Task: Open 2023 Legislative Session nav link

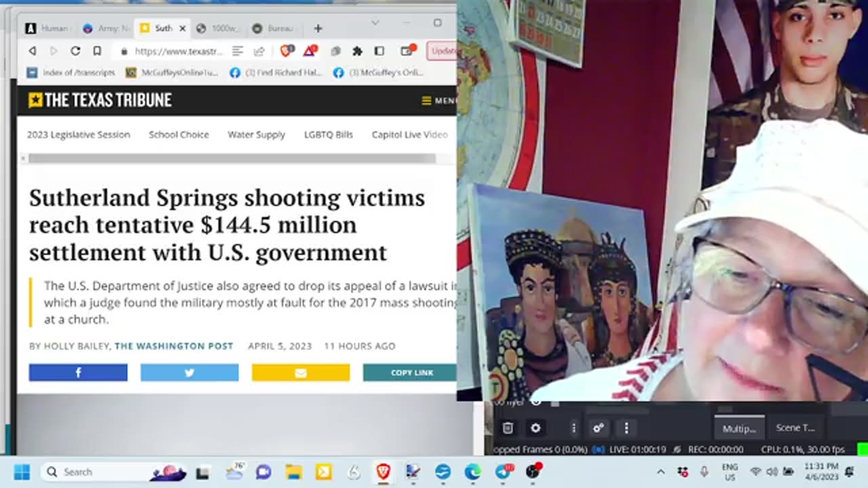Action: coord(79,134)
